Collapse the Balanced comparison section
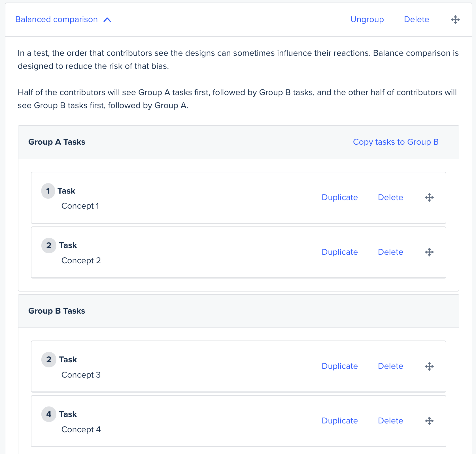476x454 pixels. 108,20
